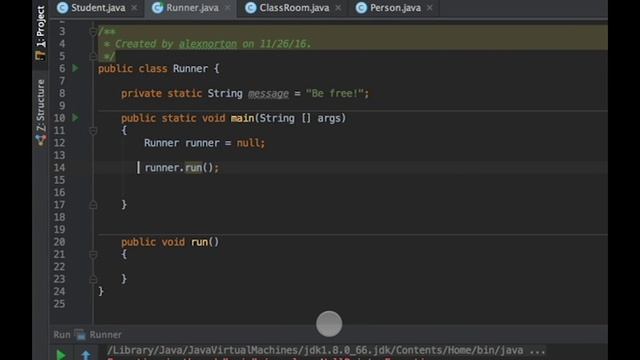The height and width of the screenshot is (360, 640).
Task: Rerun Runner with green play button
Action: point(61,355)
